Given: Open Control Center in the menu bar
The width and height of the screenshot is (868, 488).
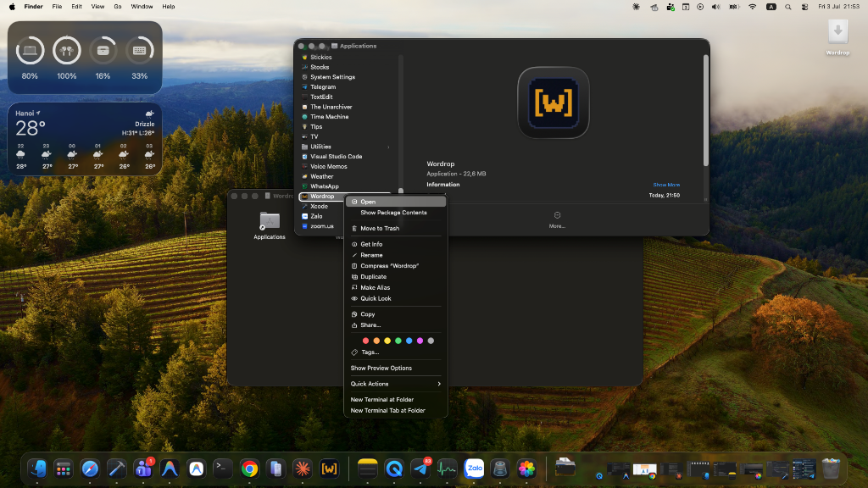Looking at the screenshot, I should (x=804, y=7).
